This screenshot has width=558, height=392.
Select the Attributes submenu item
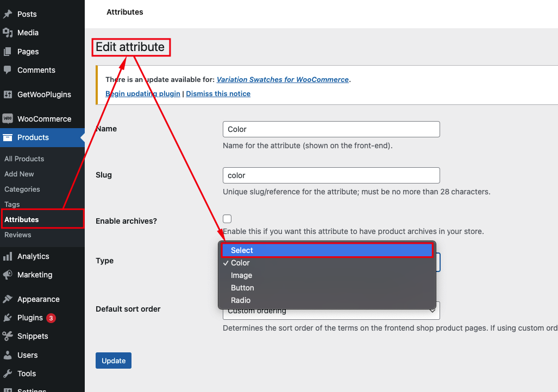[22, 219]
